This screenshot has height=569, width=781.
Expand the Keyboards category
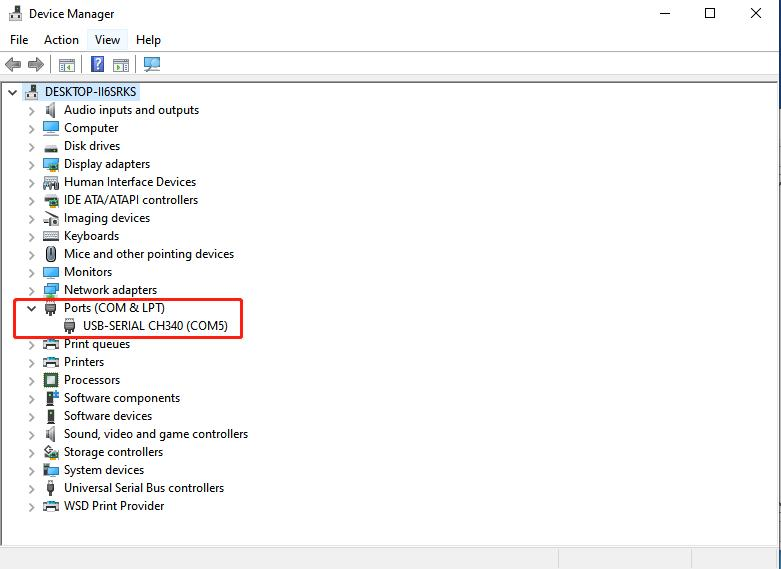click(31, 237)
